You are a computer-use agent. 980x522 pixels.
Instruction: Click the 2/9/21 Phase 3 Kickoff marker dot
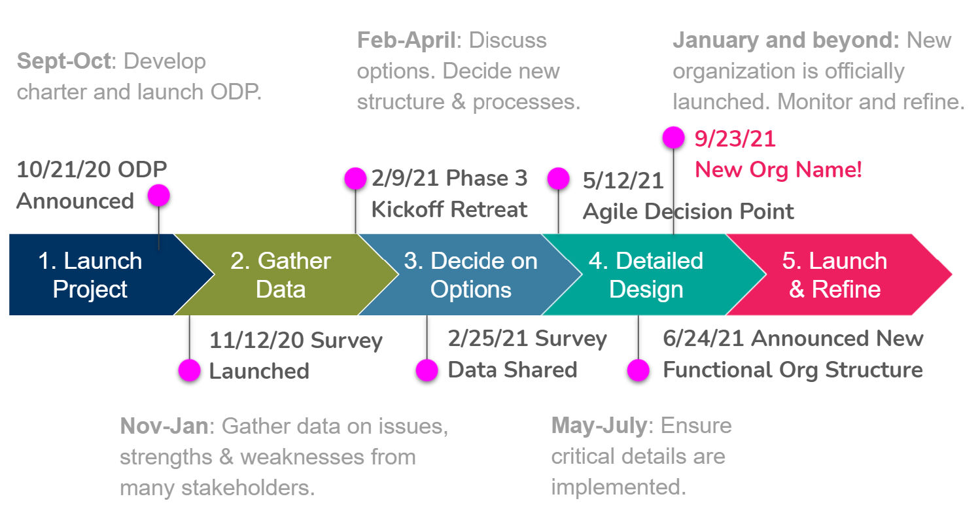(355, 178)
